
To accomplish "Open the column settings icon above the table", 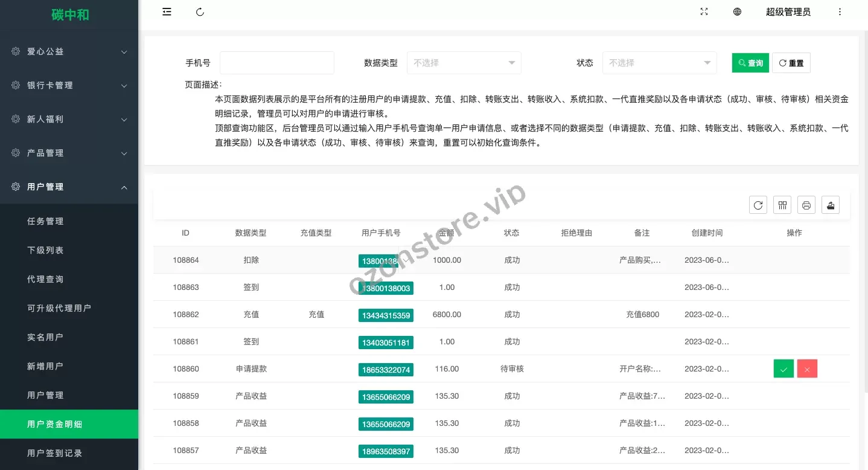I will (x=782, y=205).
